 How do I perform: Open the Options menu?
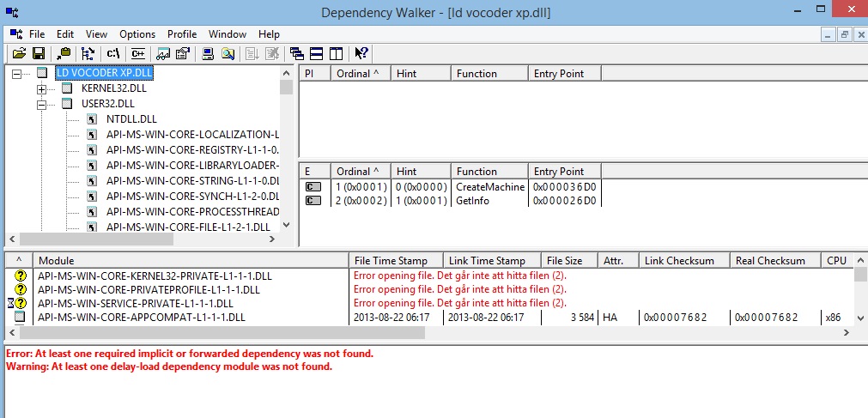point(137,34)
